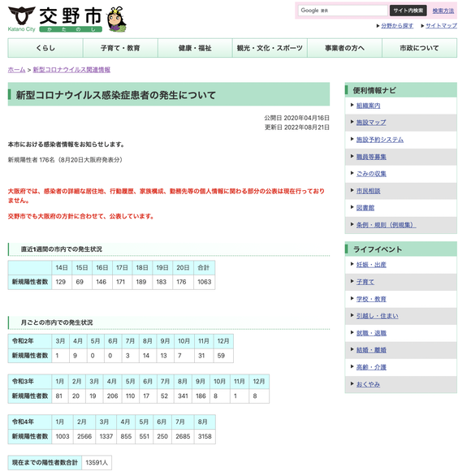
Task: Open 新型コロナウイルス関連情報 breadcrumb link
Action: click(x=71, y=70)
